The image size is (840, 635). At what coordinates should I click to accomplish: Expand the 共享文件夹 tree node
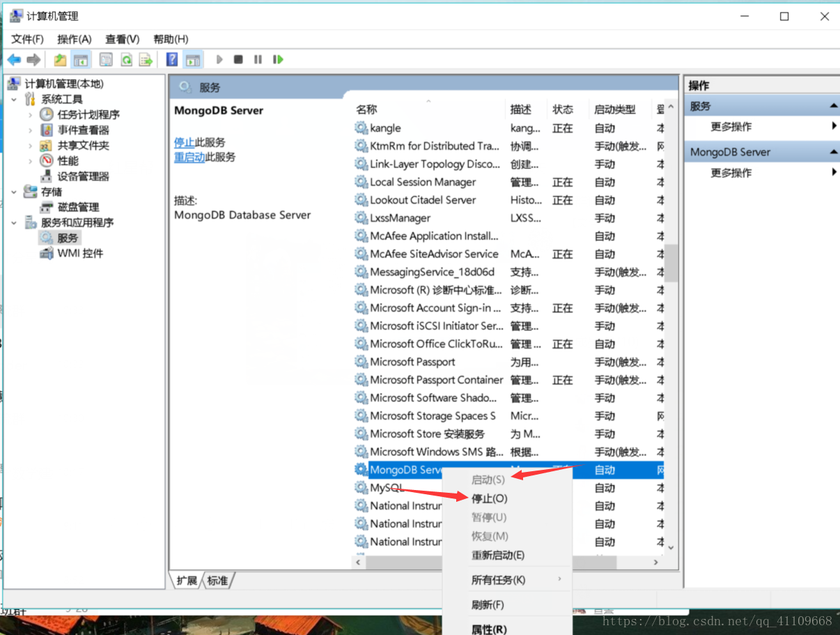[30, 146]
